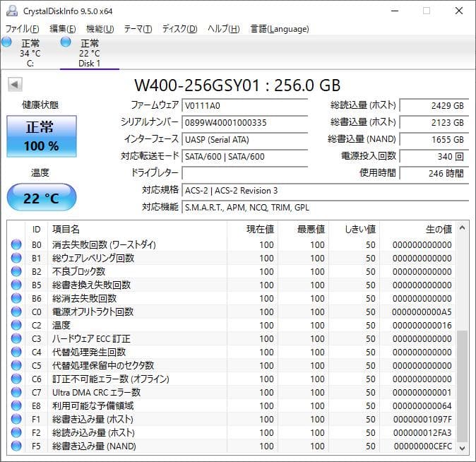Click the 生の値 column header
Viewport: 476px width, 462px height.
(x=417, y=229)
